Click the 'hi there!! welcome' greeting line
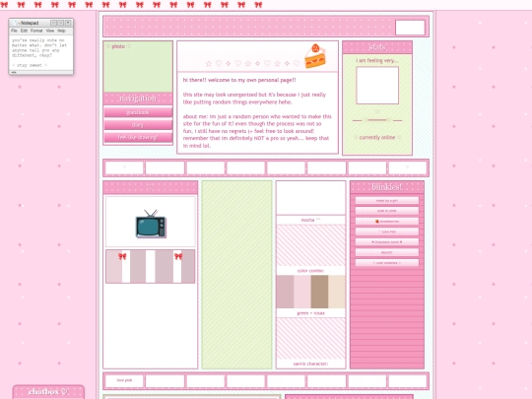This screenshot has height=399, width=532. pyautogui.click(x=239, y=80)
